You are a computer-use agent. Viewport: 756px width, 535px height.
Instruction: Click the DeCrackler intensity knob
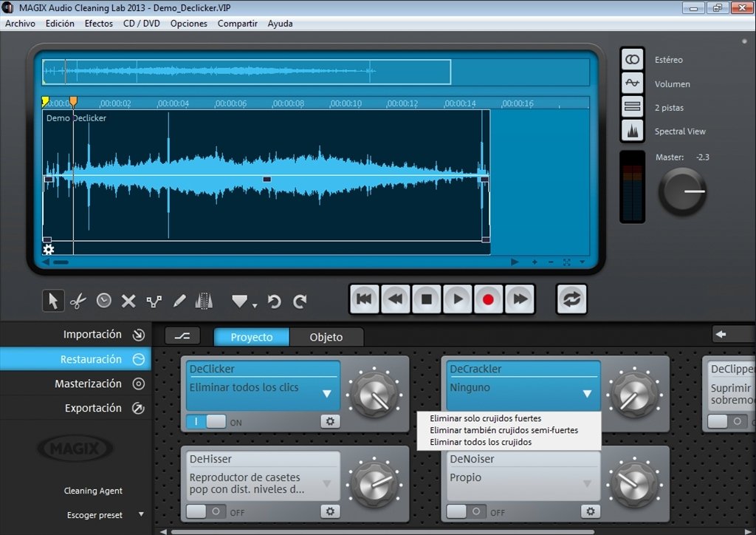coord(636,395)
